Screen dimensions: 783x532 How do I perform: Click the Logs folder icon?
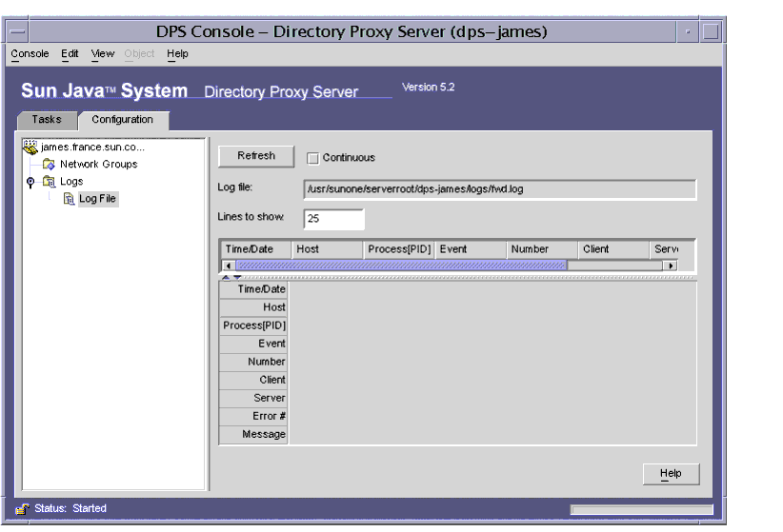click(x=49, y=181)
